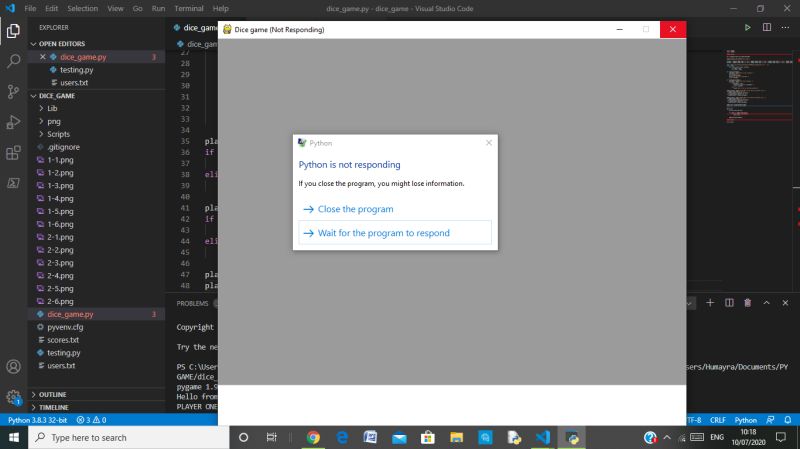Switch to the Problems panel tab
Image resolution: width=800 pixels, height=449 pixels.
point(192,303)
